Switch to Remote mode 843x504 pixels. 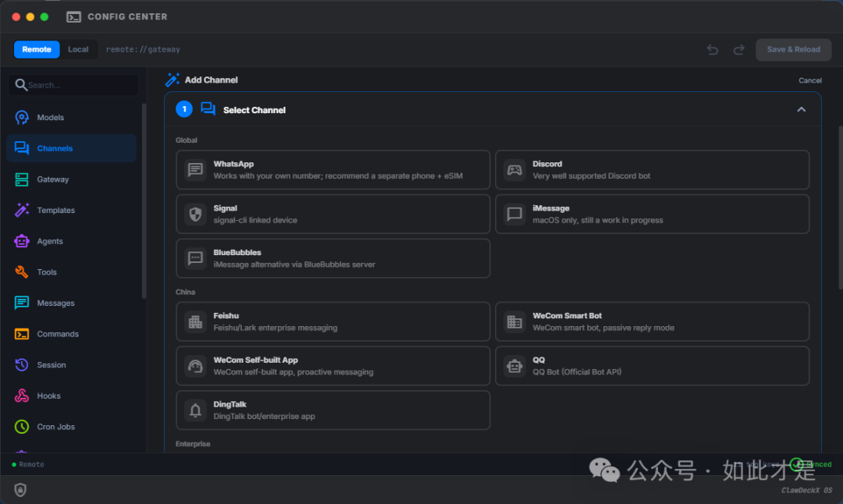pyautogui.click(x=37, y=49)
